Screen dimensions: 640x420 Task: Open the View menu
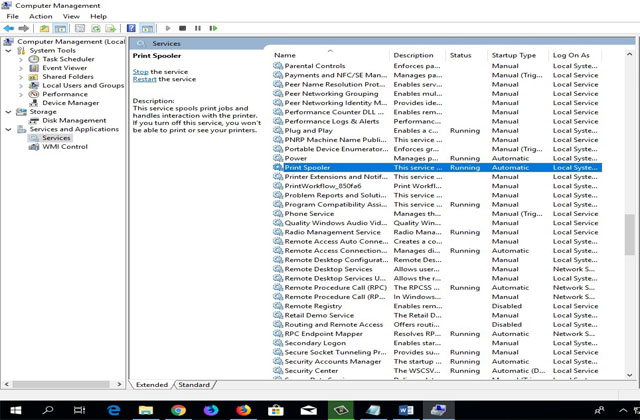coord(71,16)
